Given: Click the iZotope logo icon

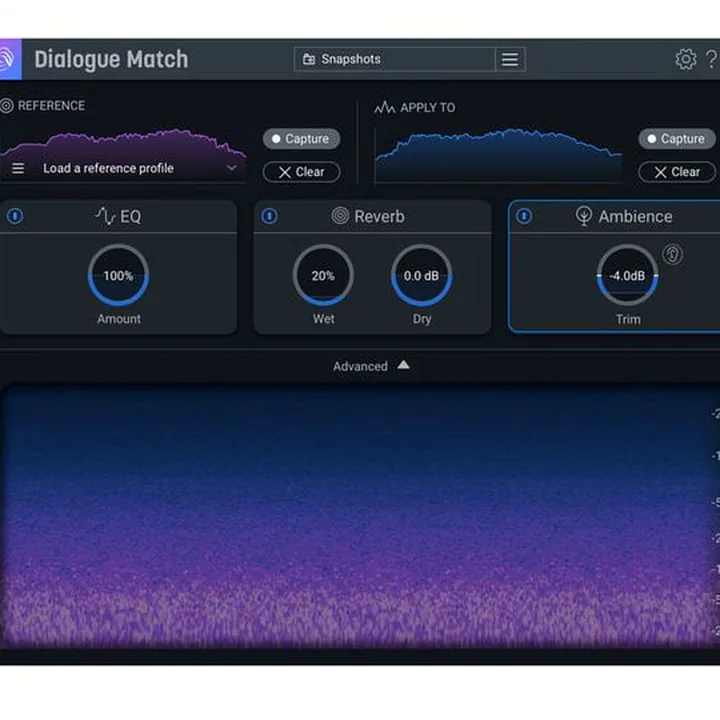Looking at the screenshot, I should pos(9,59).
